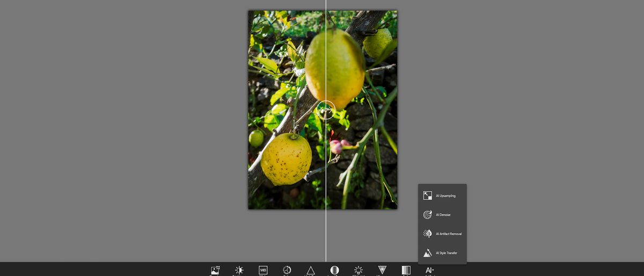Select the Brightness sun icon tool

pos(239,270)
